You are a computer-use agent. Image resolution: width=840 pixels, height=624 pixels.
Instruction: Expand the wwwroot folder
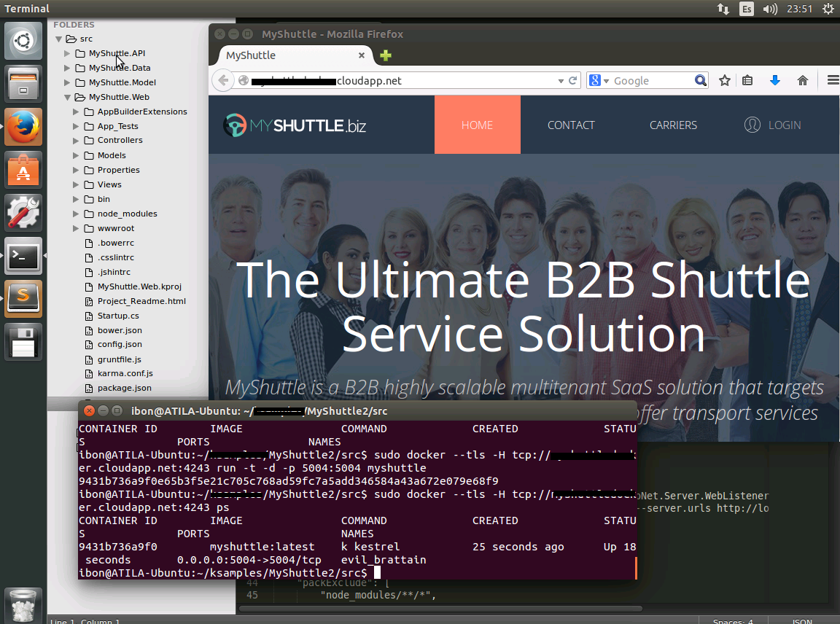point(76,228)
